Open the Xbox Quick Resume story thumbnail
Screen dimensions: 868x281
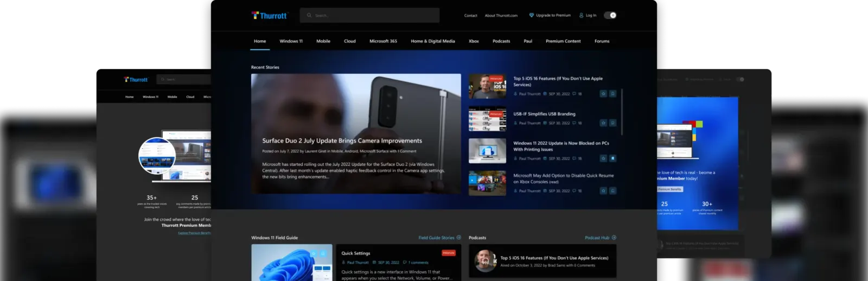[x=487, y=183]
